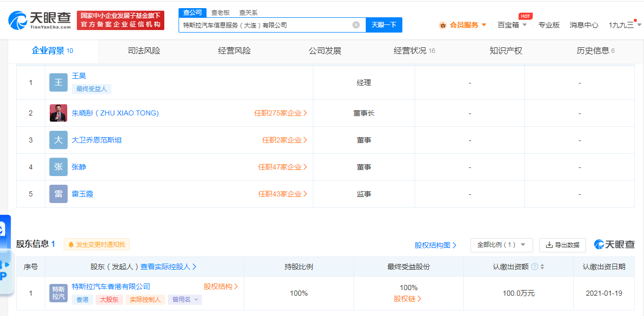Click the help icon next to 认缴出资额

[534, 267]
